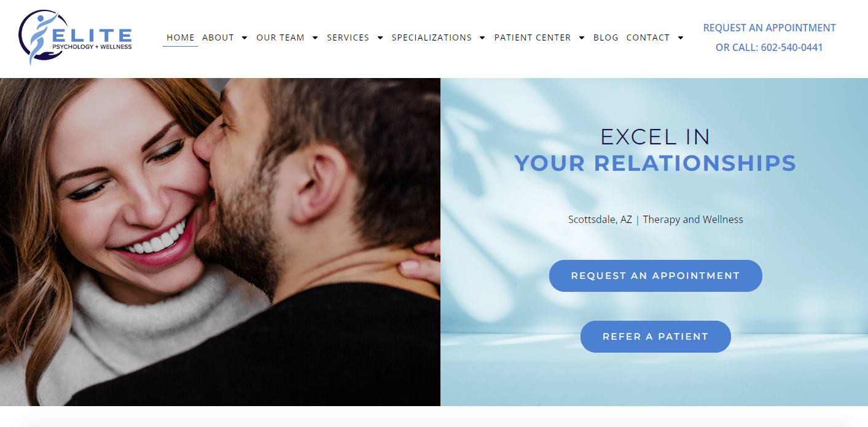Select the Our Team menu item

(280, 37)
